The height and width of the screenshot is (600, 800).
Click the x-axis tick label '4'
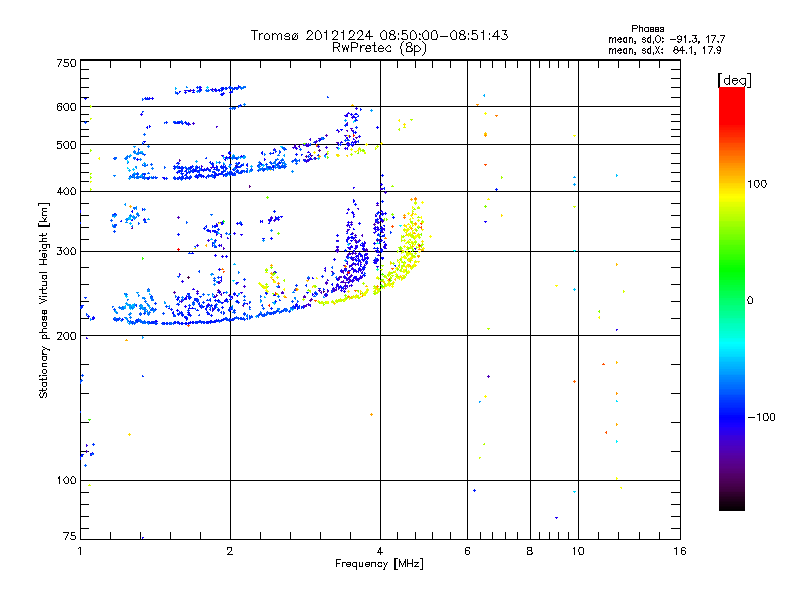coord(380,551)
